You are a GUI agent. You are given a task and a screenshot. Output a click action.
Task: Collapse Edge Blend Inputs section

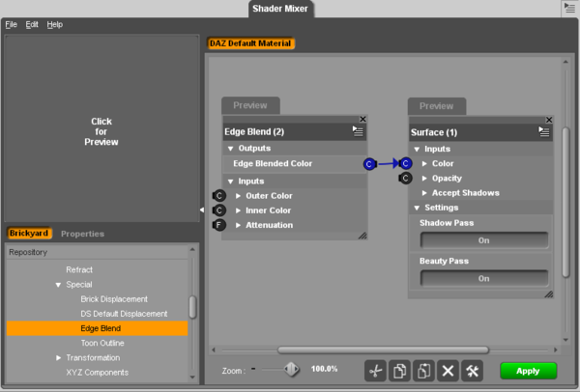(230, 182)
